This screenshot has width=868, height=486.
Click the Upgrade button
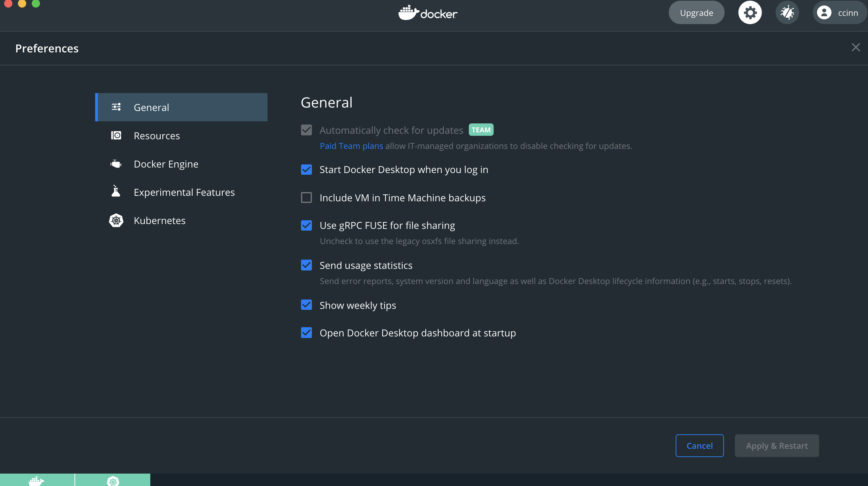coord(696,13)
